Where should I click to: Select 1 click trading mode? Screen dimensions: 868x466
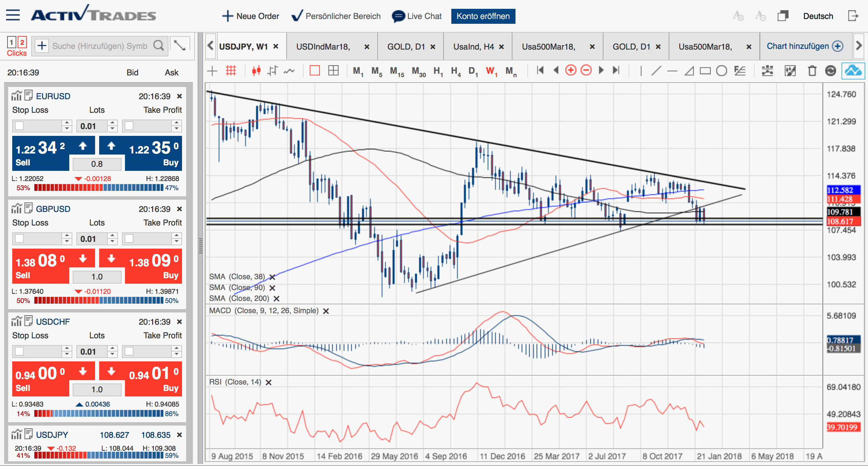tap(12, 42)
